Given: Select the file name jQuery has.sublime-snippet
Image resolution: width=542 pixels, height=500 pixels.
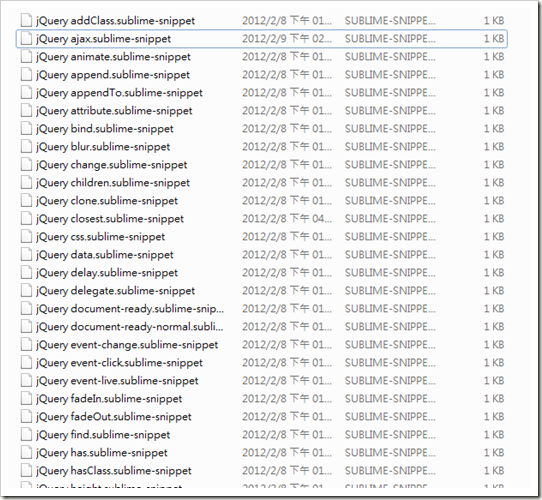Looking at the screenshot, I should click(102, 452).
